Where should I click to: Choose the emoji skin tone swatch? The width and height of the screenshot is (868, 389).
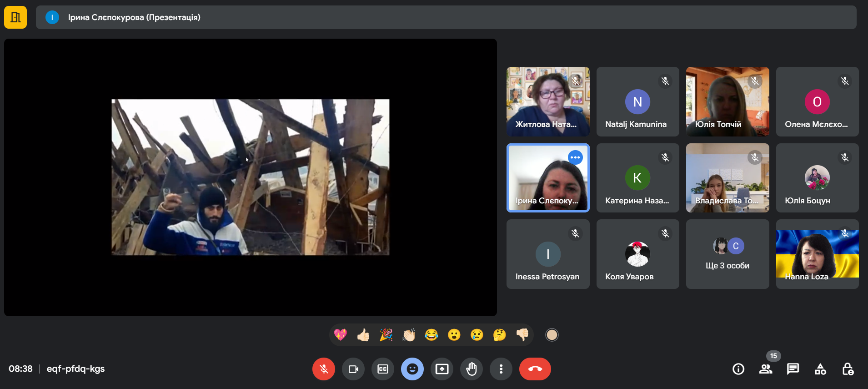[552, 335]
